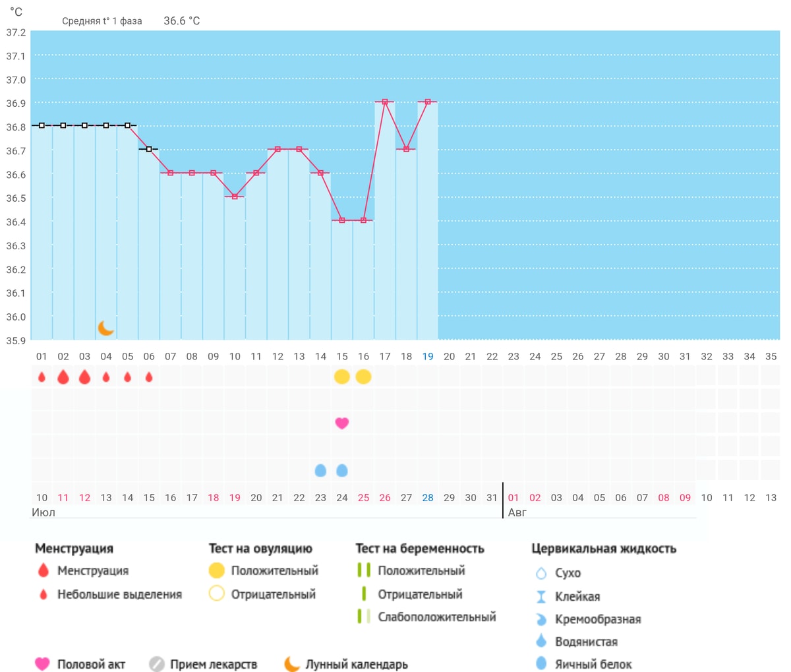791x672 pixels.
Task: Select the pink heart icon on day 15
Action: 341,423
